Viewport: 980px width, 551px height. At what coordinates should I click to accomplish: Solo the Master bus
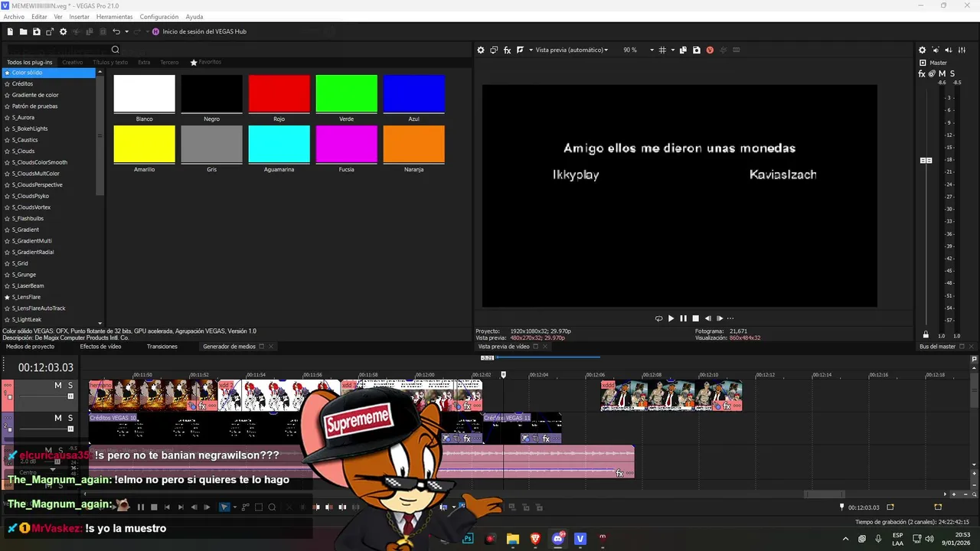click(x=952, y=73)
